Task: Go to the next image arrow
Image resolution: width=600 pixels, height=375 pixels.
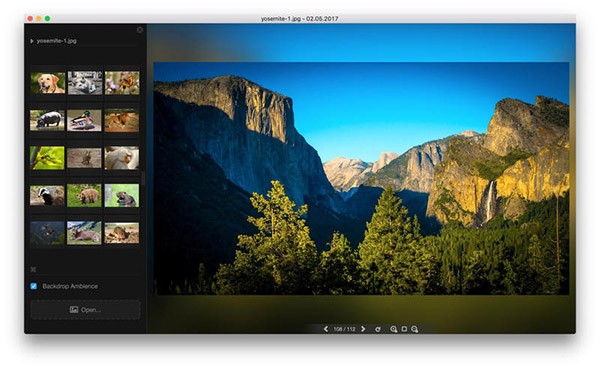Action: pyautogui.click(x=363, y=329)
